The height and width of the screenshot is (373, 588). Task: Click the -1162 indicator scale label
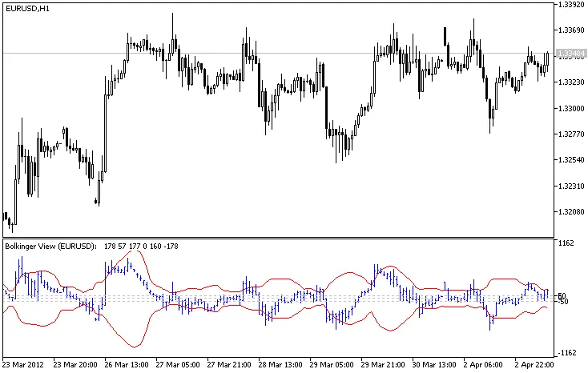tap(568, 353)
